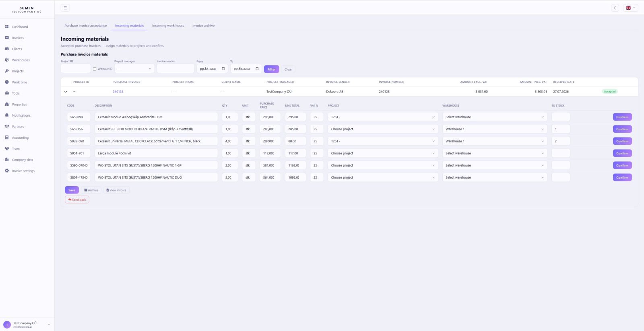Screen dimensions: 644x331
Task: Select the Incoming materials tab
Action: (x=130, y=26)
